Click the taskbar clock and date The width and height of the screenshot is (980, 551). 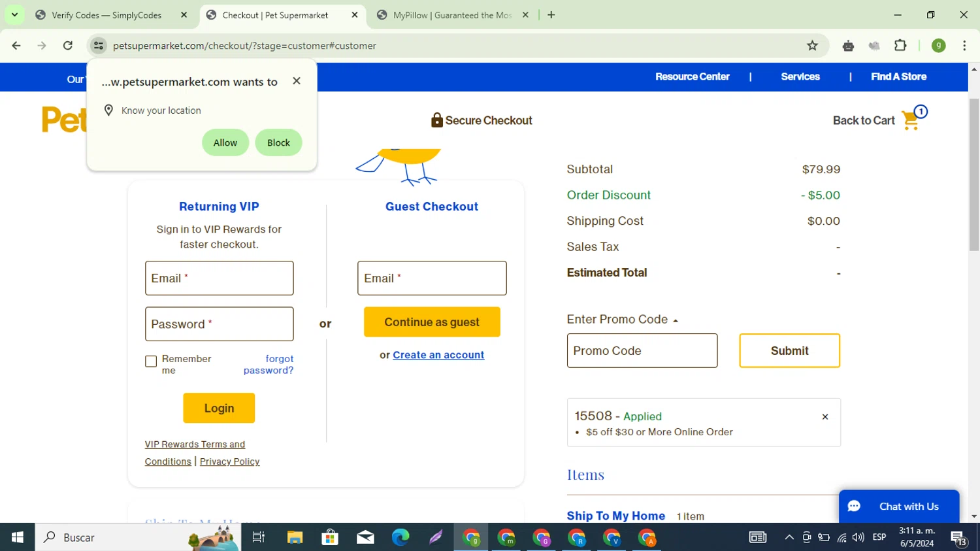click(917, 537)
